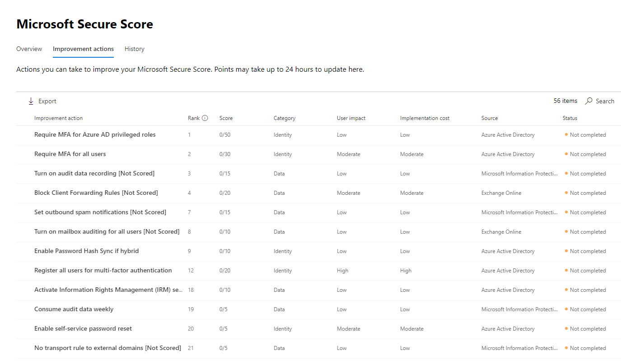Open Require MFA for all users action

(70, 154)
